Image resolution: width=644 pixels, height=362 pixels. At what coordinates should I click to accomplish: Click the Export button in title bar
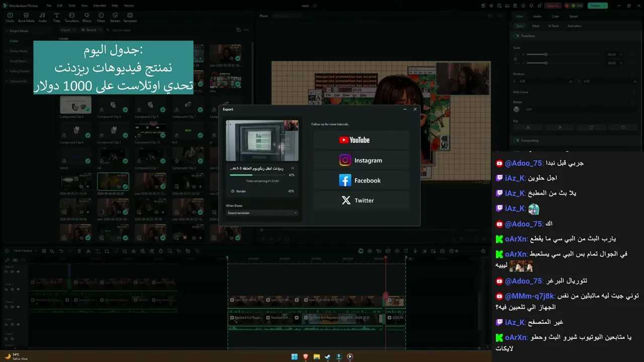tap(595, 6)
